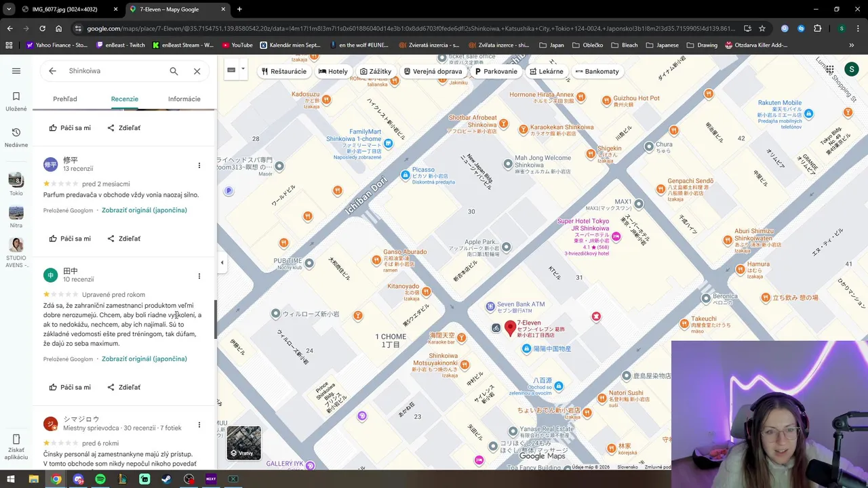Image resolution: width=868 pixels, height=488 pixels.
Task: Open the Chrome three-dot menu
Action: coord(858,28)
